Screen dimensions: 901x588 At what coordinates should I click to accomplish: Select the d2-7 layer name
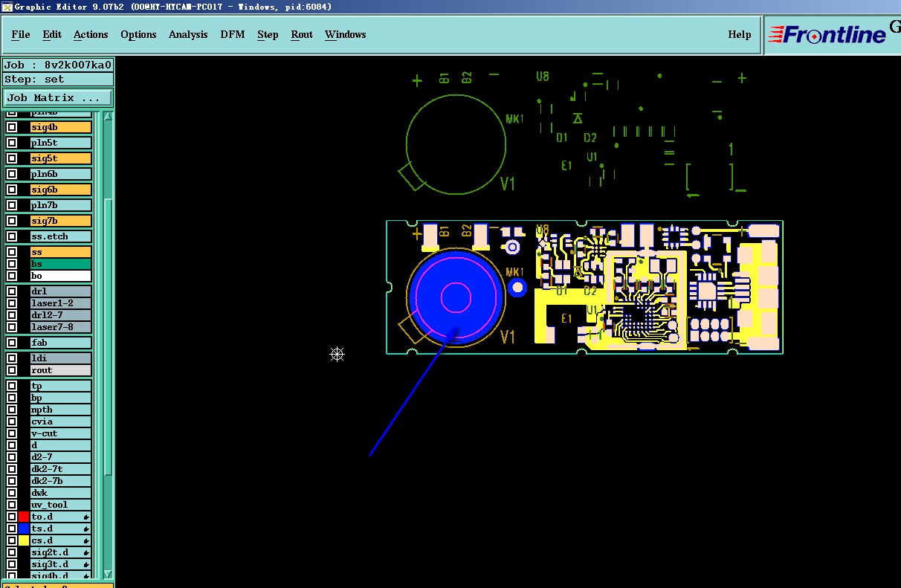click(x=61, y=457)
